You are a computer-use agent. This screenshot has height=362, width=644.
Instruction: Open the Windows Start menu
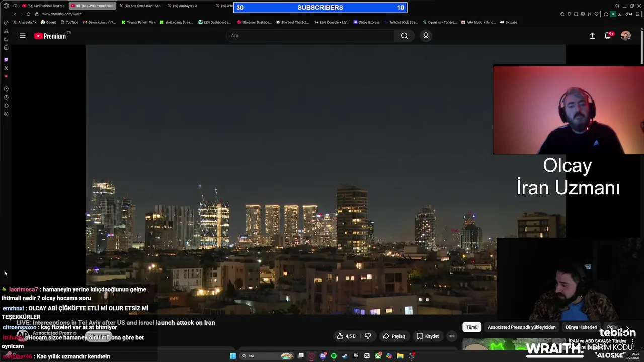tap(233, 356)
